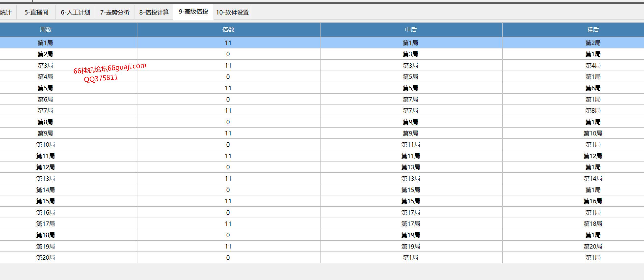Viewport: 644px width, 280px height.
Task: Select the 第13局 cell in 局数 column
Action: click(x=68, y=178)
